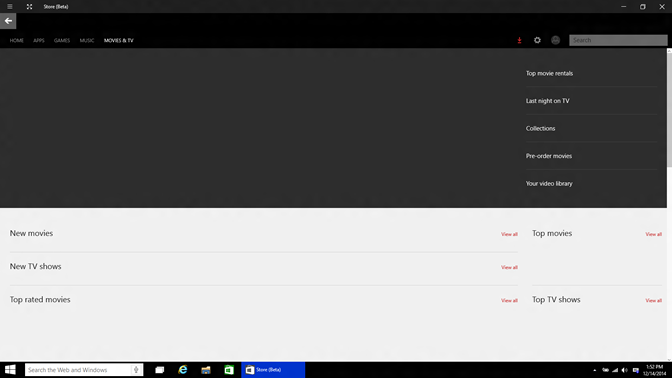Open the Store settings gear

[537, 40]
